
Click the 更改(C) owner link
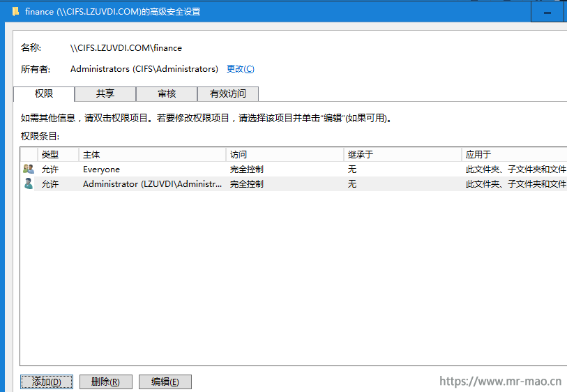(241, 69)
